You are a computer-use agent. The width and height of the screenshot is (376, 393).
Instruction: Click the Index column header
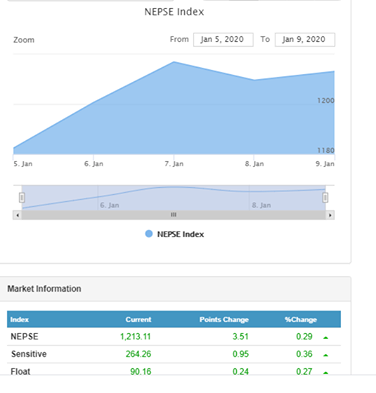(x=20, y=320)
